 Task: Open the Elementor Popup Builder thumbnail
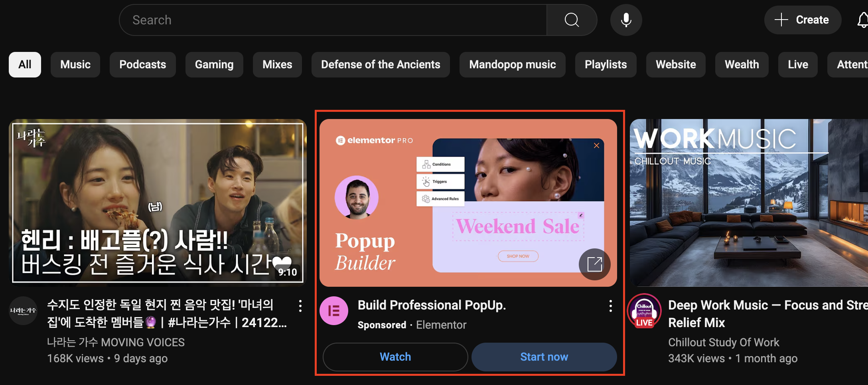[468, 202]
